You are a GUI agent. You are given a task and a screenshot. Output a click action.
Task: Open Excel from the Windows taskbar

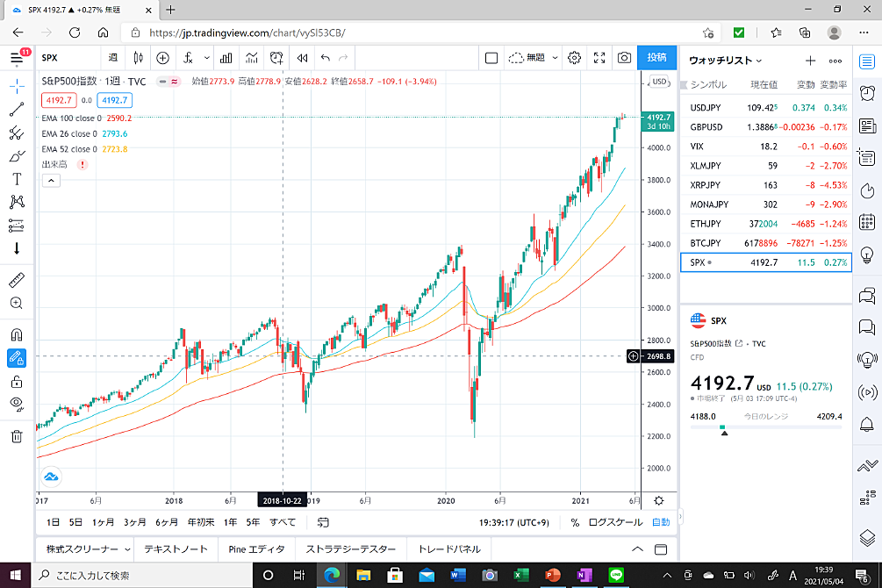point(521,575)
